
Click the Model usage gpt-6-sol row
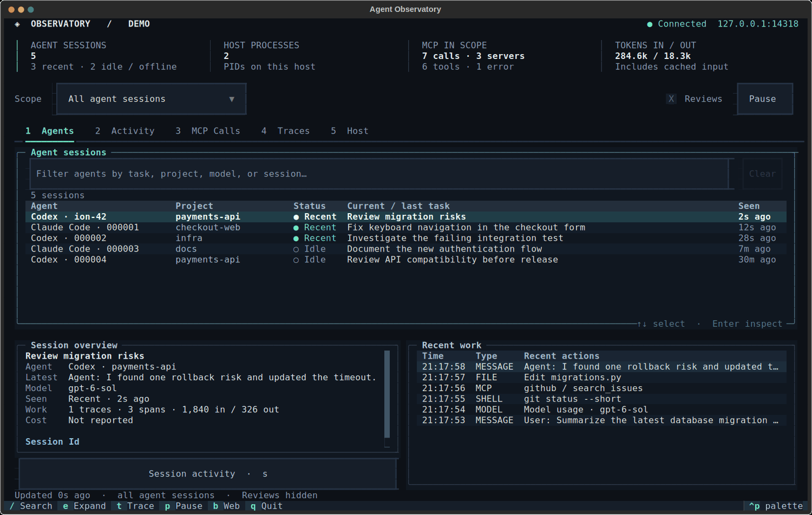coord(601,410)
